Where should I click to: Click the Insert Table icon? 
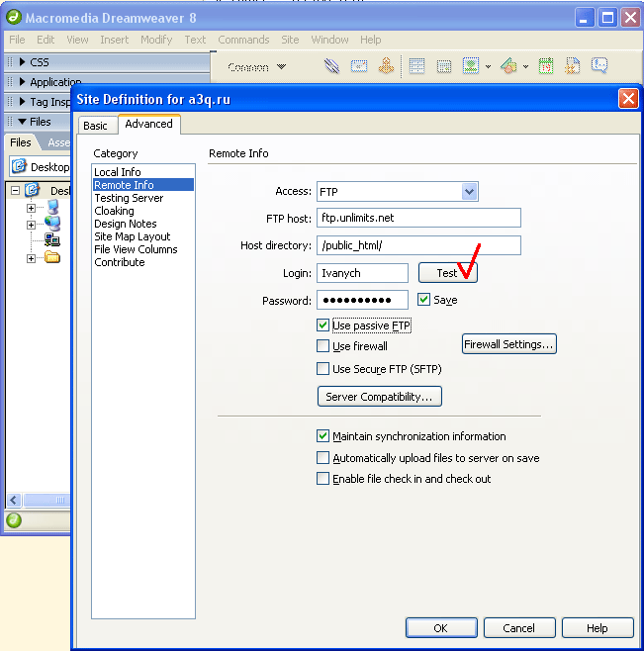[416, 66]
